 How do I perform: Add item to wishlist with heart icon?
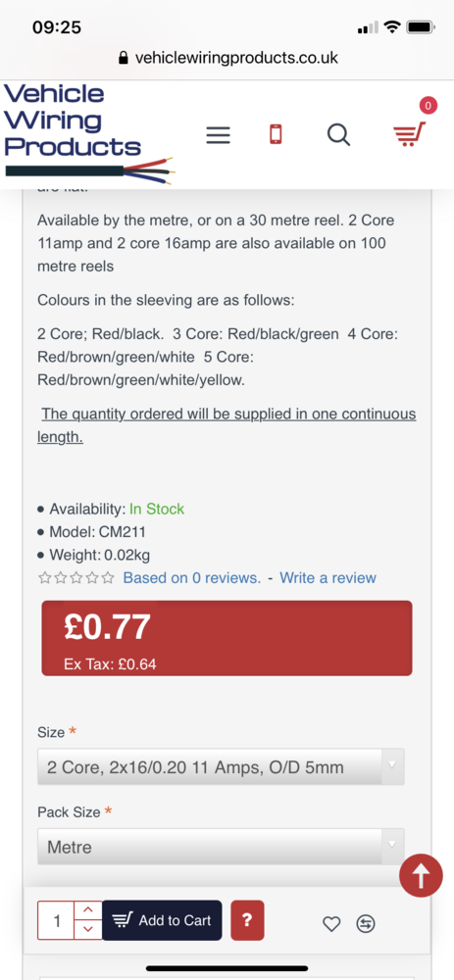tap(331, 923)
